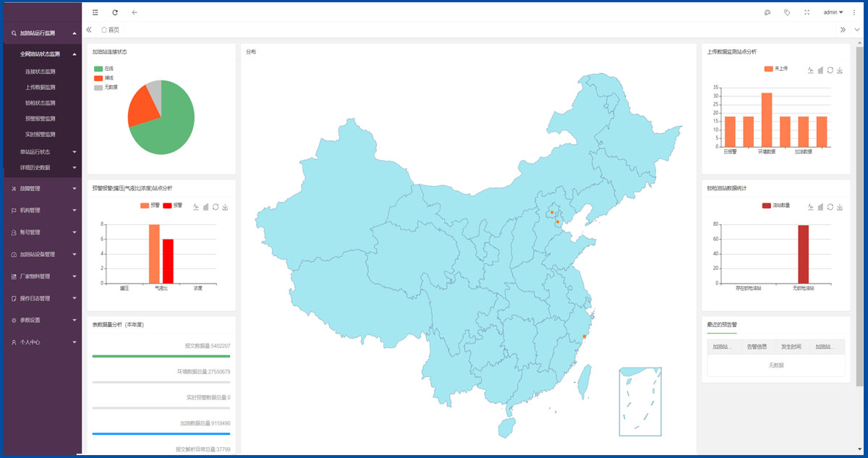Toggle the 未上传 legend in upload chart
This screenshot has height=458, width=868.
pyautogui.click(x=775, y=68)
